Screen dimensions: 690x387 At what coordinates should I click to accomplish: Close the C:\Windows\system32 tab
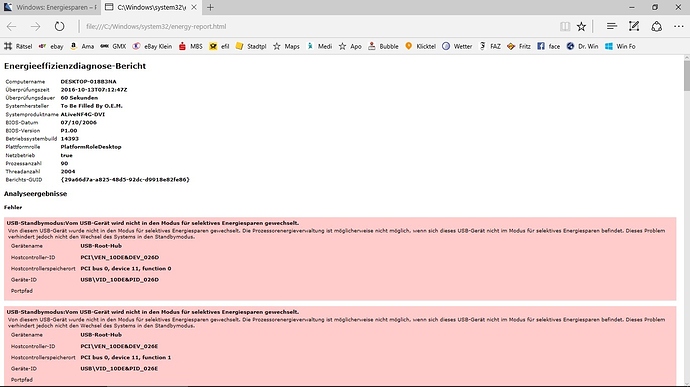click(x=194, y=7)
